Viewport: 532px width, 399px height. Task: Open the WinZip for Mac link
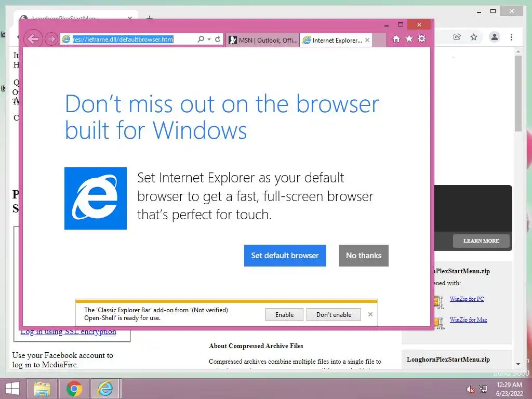click(468, 320)
